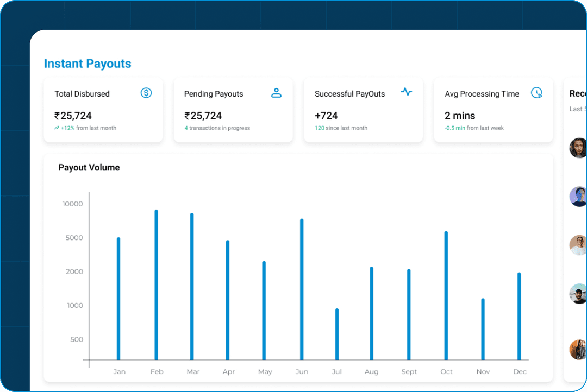Image resolution: width=587 pixels, height=392 pixels.
Task: Click the Jul bar in the chart
Action: [x=337, y=334]
